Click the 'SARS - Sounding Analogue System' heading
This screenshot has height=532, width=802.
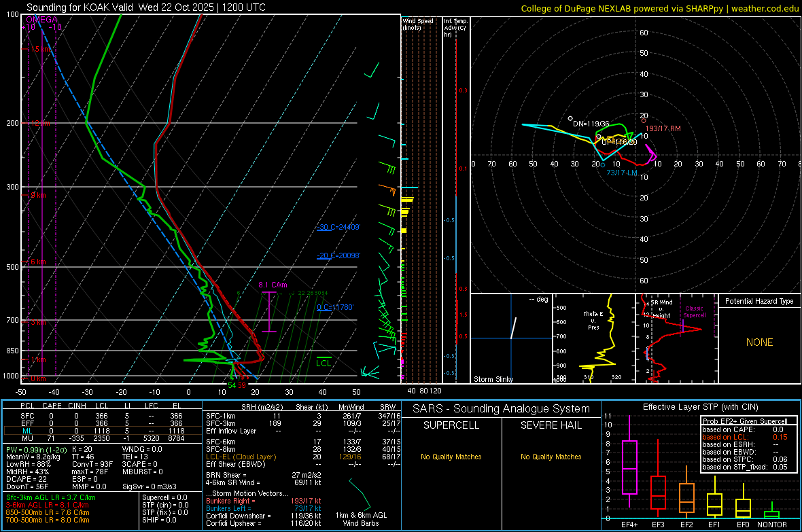(x=502, y=409)
